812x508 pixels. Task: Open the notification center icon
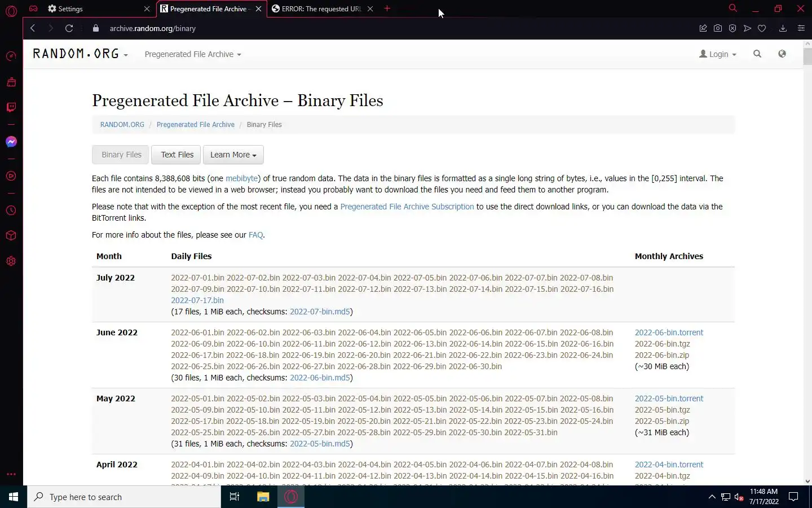[x=793, y=497]
